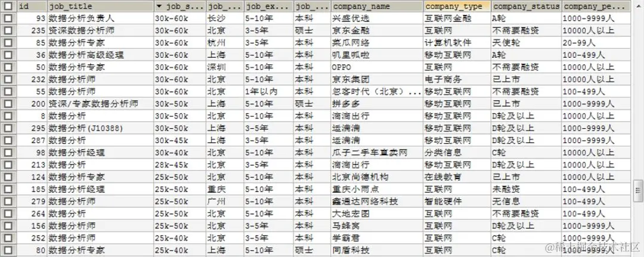Image resolution: width=644 pixels, height=257 pixels.
Task: Check the box for the 拼多多 row
Action: click(8, 104)
